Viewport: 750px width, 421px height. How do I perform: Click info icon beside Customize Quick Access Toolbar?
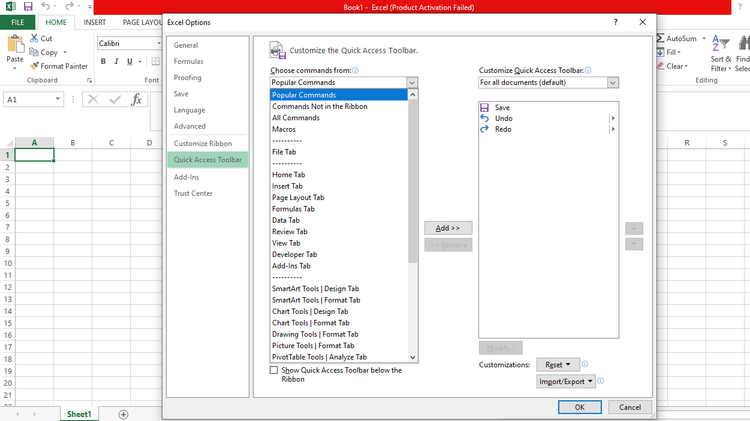(588, 70)
